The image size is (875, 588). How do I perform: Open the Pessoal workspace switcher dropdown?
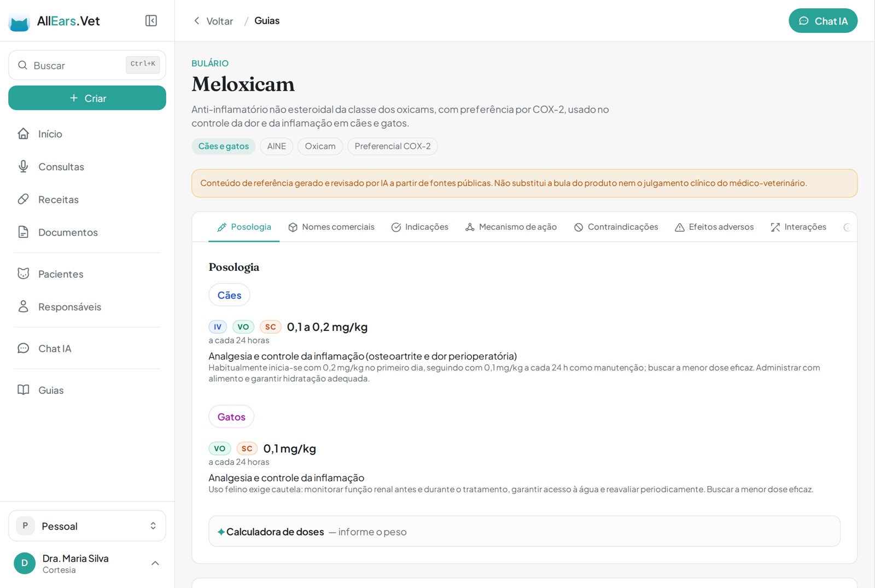pyautogui.click(x=87, y=526)
